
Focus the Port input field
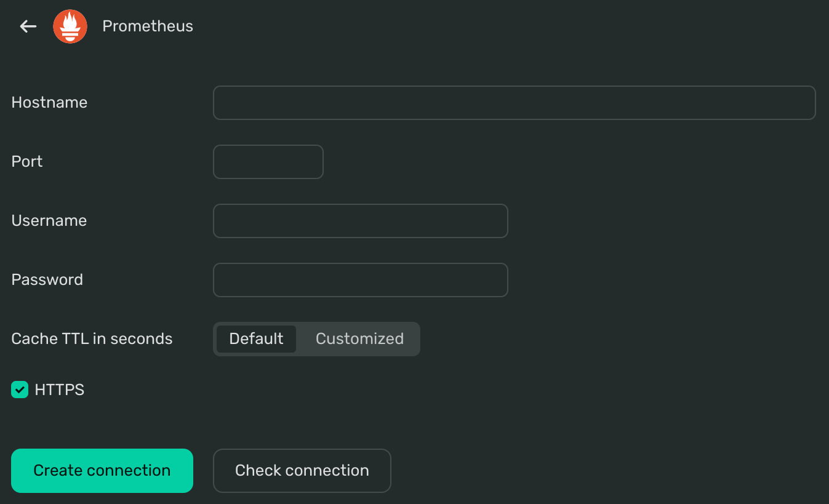[268, 162]
